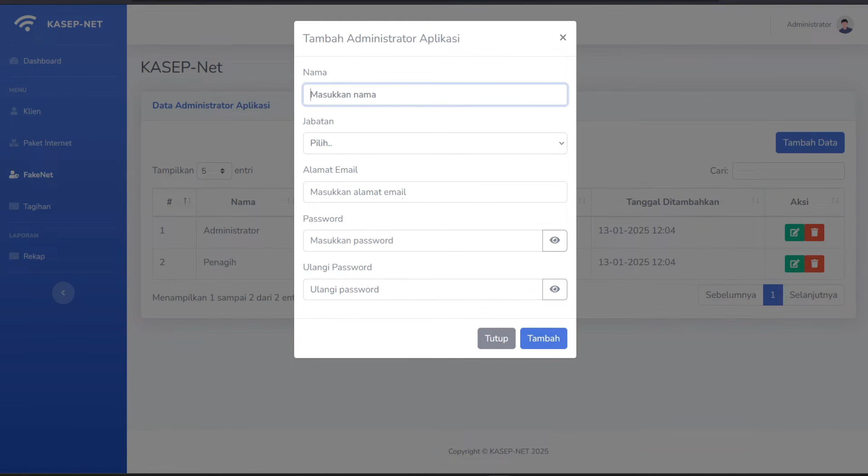This screenshot has height=476, width=868.
Task: Sort table by Tanggal Ditambahkan column
Action: tap(677, 202)
